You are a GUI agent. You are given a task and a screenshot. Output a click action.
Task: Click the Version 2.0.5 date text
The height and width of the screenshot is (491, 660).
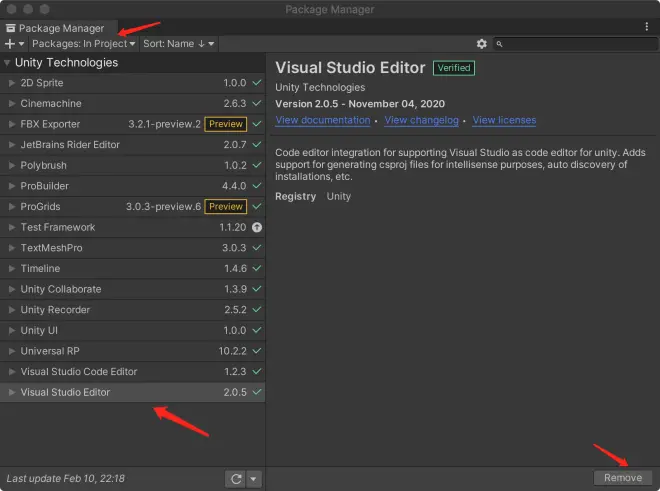pos(360,104)
